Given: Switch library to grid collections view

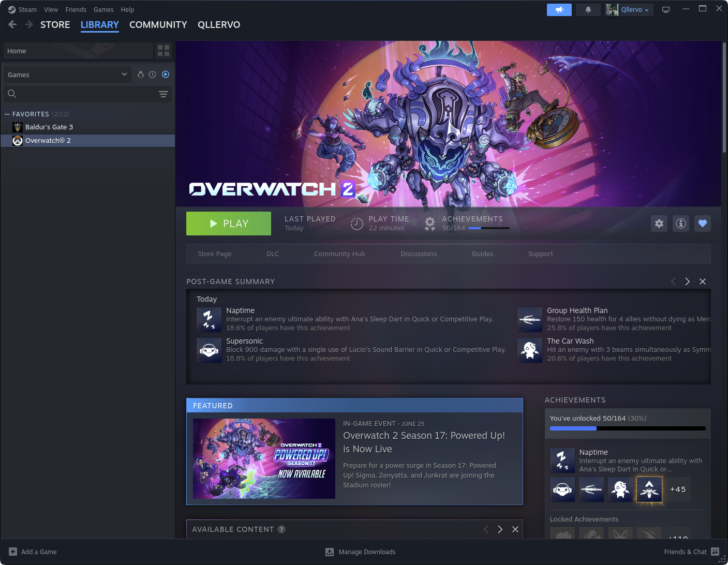Looking at the screenshot, I should pyautogui.click(x=164, y=51).
